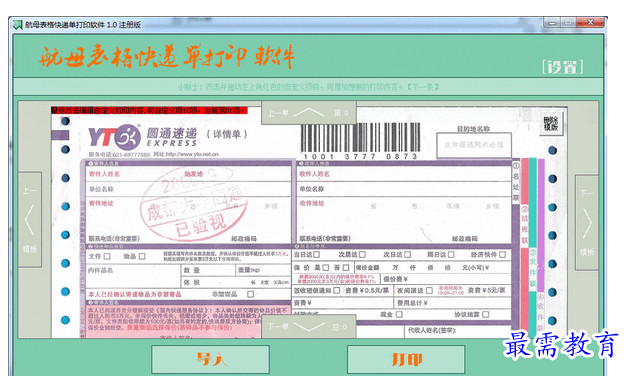
Task: Click the 费用总计¥ field on the waybill
Action: coord(453,303)
